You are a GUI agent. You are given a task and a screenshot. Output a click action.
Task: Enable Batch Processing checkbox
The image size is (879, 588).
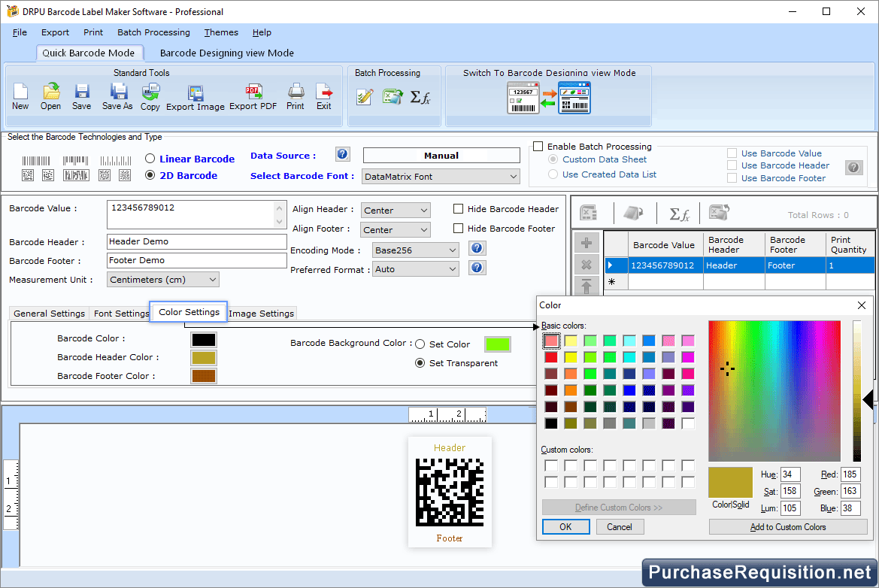point(538,147)
